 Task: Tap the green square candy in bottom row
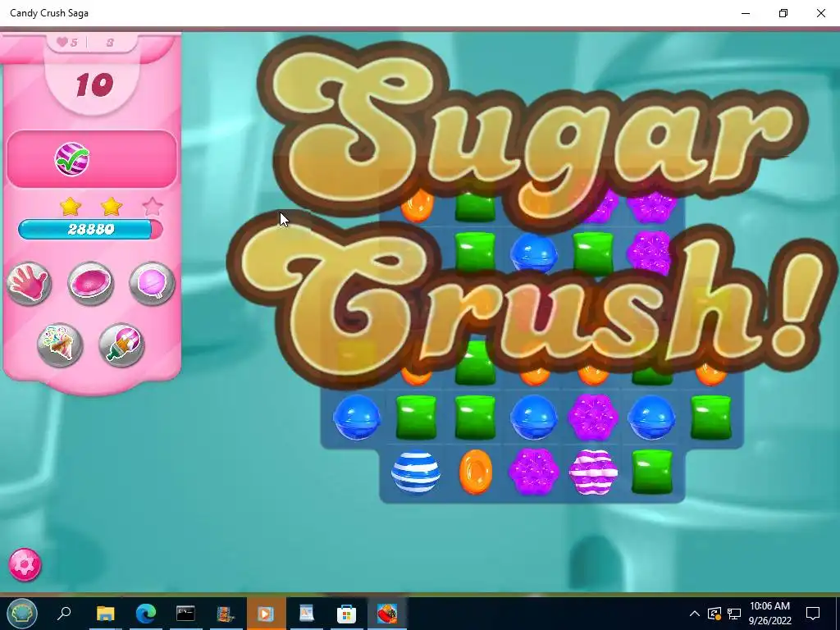(652, 472)
